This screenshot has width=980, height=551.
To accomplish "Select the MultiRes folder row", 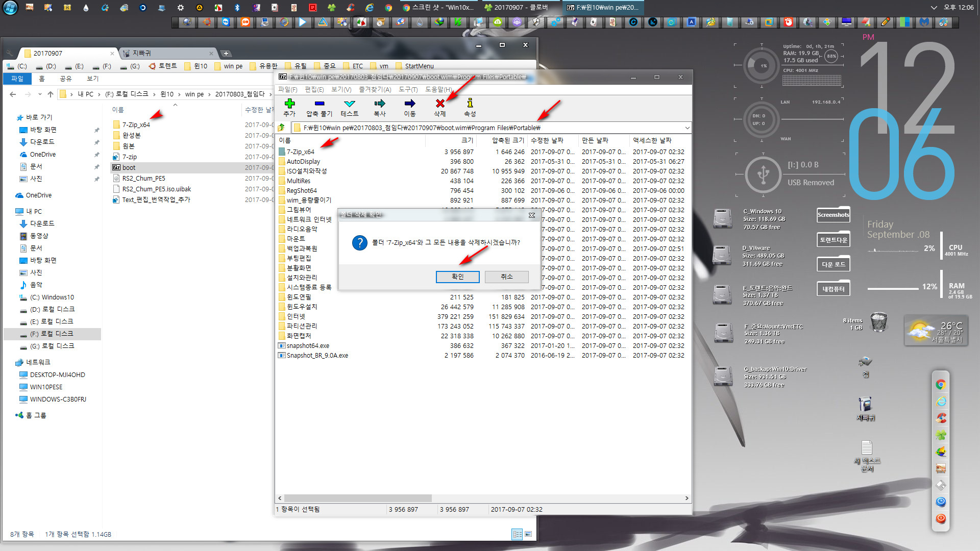I will [298, 181].
